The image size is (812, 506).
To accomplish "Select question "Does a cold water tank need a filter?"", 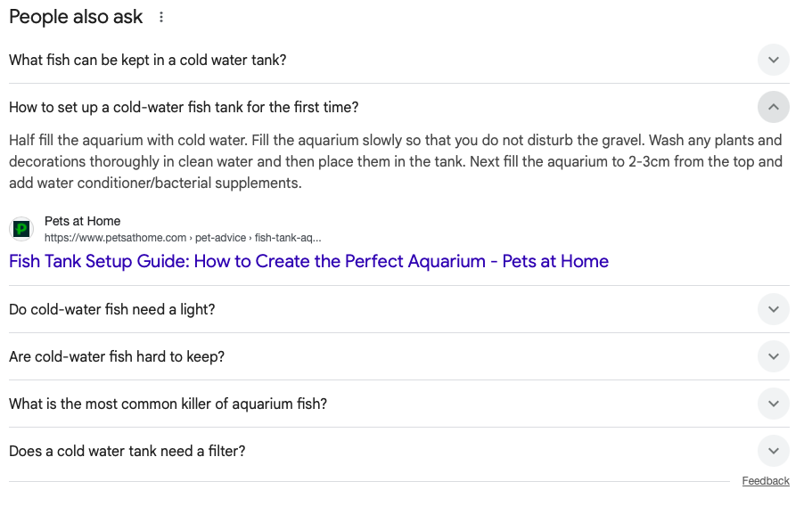I will point(127,451).
